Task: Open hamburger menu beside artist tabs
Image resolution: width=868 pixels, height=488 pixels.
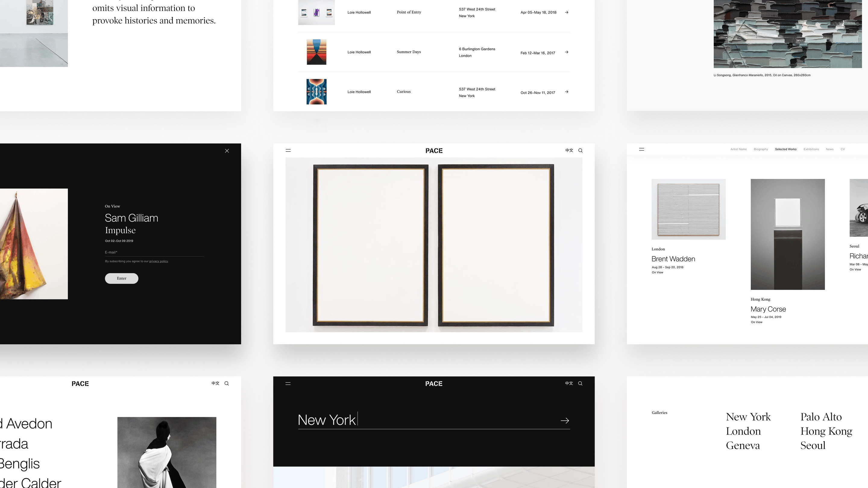Action: (642, 149)
